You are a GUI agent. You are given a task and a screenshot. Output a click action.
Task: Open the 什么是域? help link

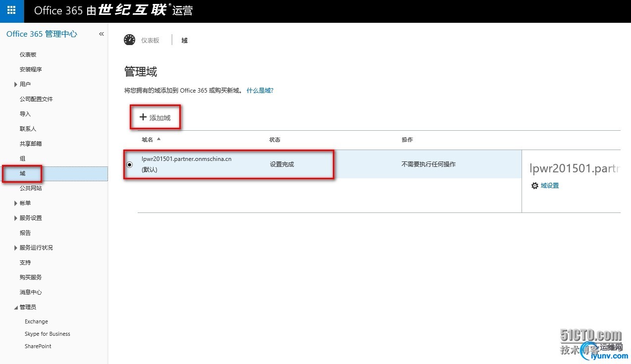pyautogui.click(x=260, y=91)
